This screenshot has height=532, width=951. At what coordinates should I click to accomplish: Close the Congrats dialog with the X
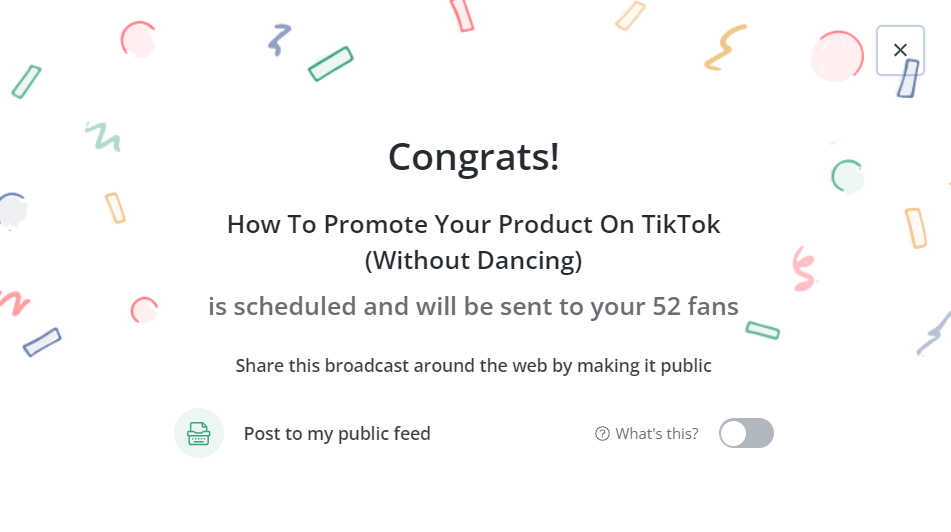tap(900, 50)
